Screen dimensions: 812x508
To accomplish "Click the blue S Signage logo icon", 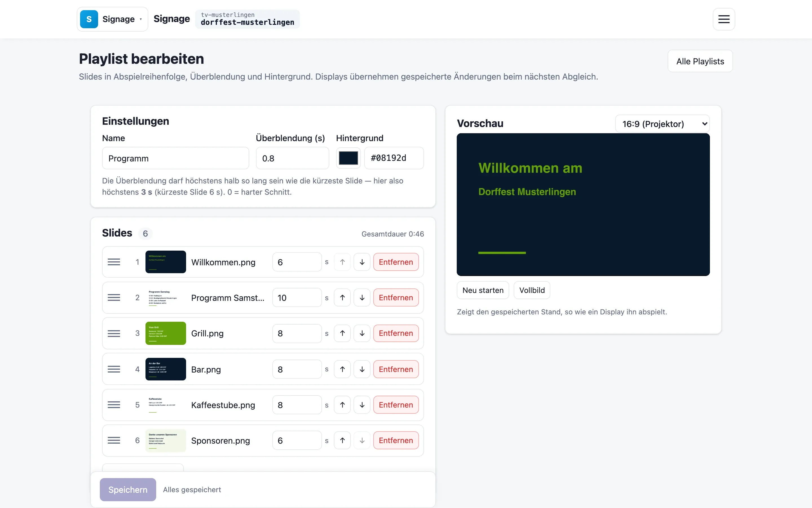I will click(x=89, y=19).
